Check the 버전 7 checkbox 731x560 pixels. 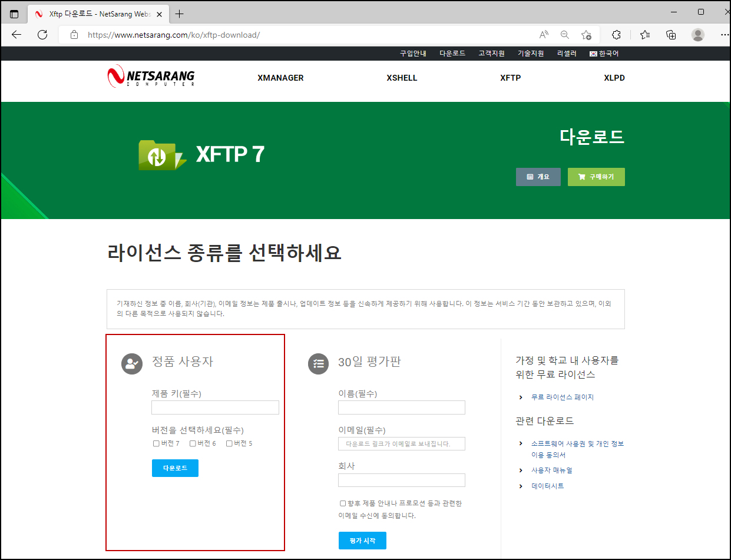[x=156, y=443]
